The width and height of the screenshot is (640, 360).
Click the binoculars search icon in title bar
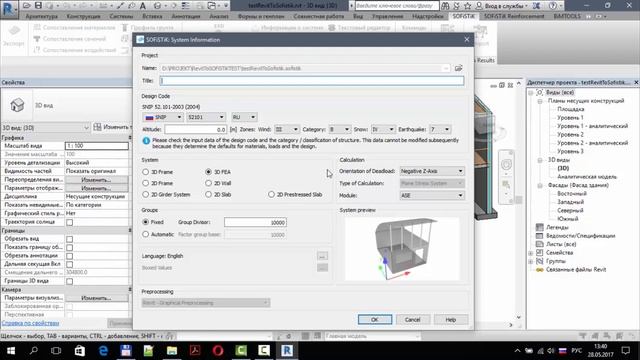pos(445,6)
